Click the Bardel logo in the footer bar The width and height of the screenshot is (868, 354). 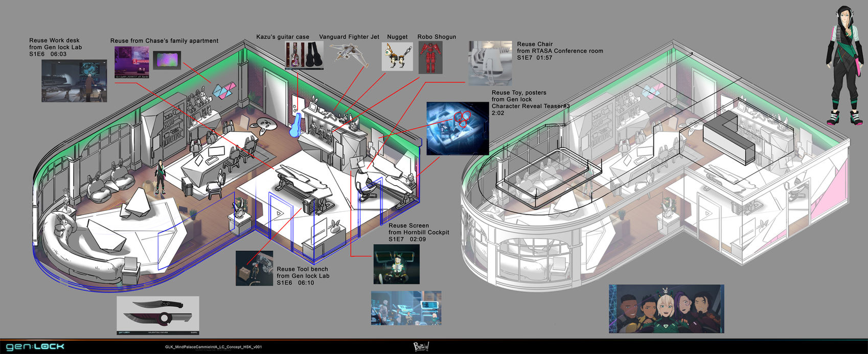coord(421,347)
